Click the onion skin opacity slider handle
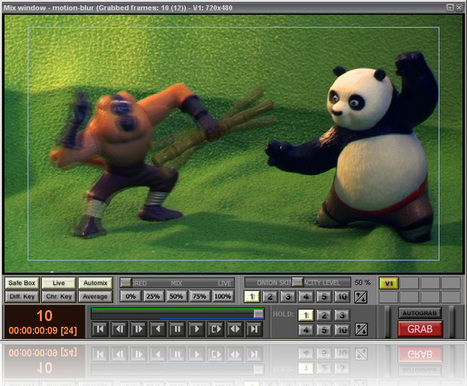This screenshot has width=467, height=386. pyautogui.click(x=297, y=282)
